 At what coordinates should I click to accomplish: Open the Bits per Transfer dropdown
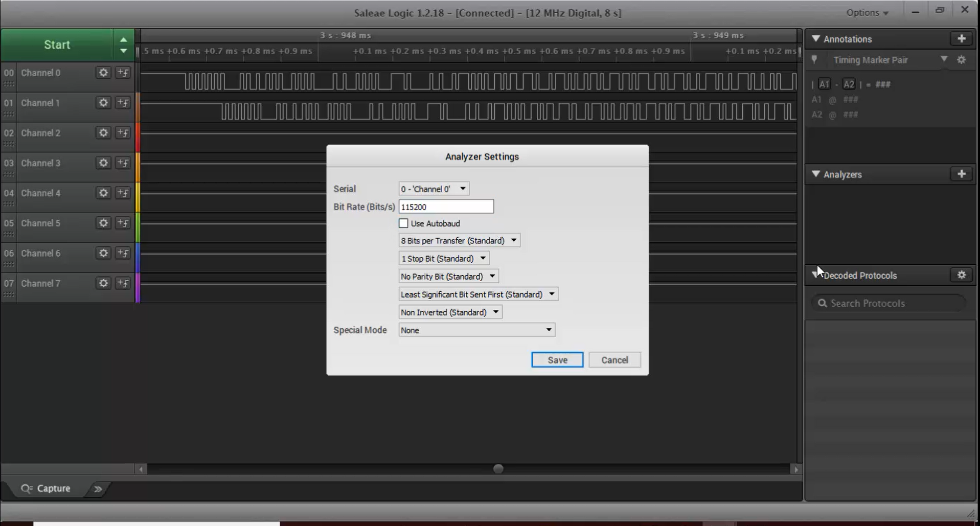click(x=459, y=240)
